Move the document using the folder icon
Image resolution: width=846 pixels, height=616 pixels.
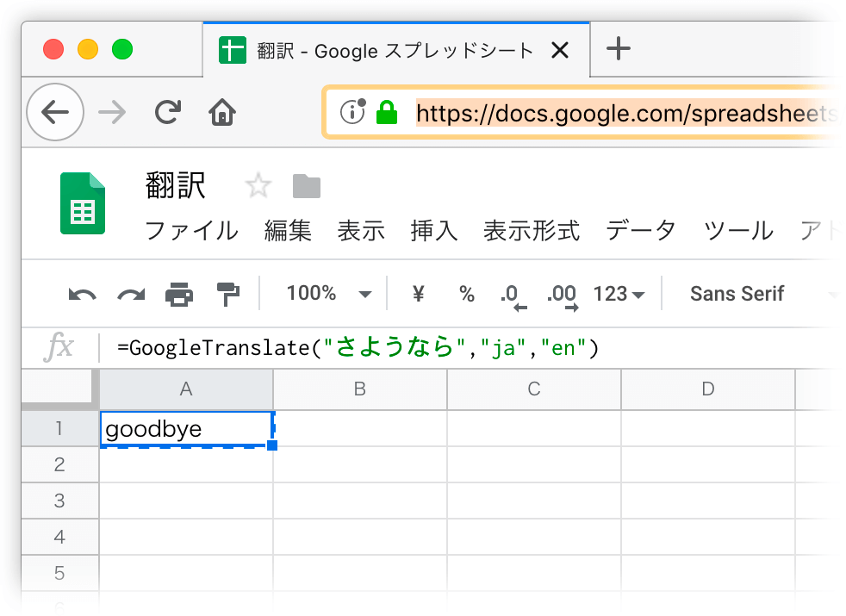click(307, 186)
